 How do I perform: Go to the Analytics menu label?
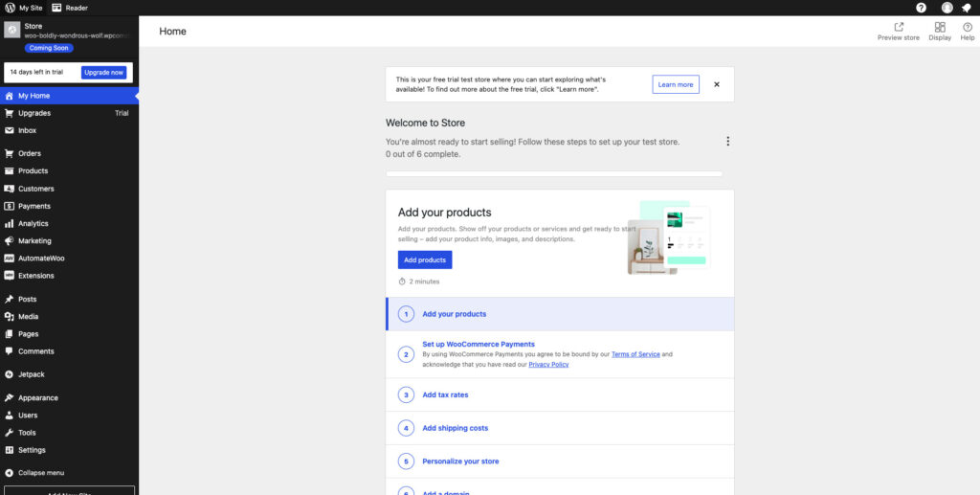[x=33, y=224]
